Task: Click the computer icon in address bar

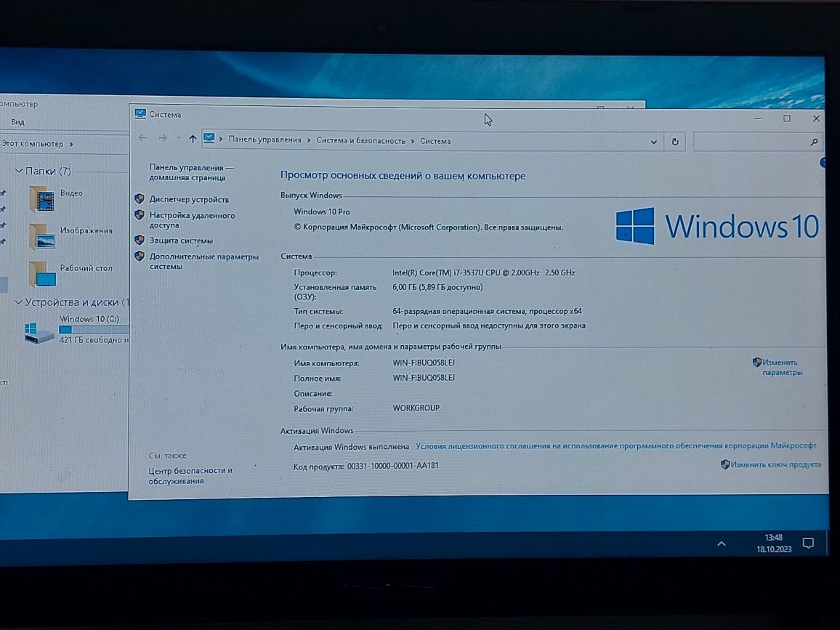Action: (209, 139)
